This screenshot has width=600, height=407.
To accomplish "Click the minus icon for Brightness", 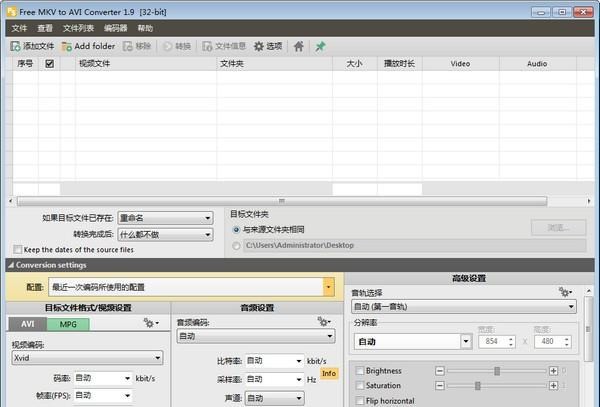I will 440,371.
